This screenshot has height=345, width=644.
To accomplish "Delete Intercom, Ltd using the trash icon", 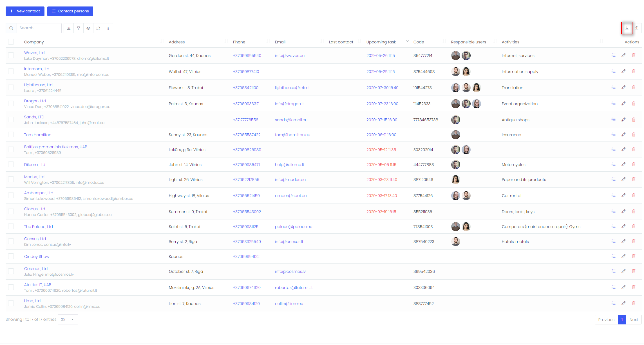I will tap(634, 71).
